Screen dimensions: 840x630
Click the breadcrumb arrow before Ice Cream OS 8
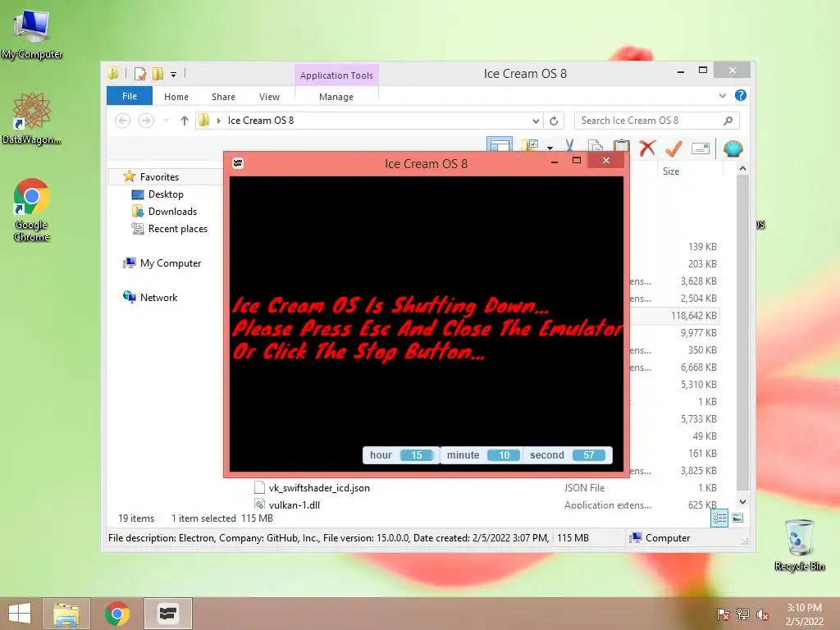tap(218, 121)
